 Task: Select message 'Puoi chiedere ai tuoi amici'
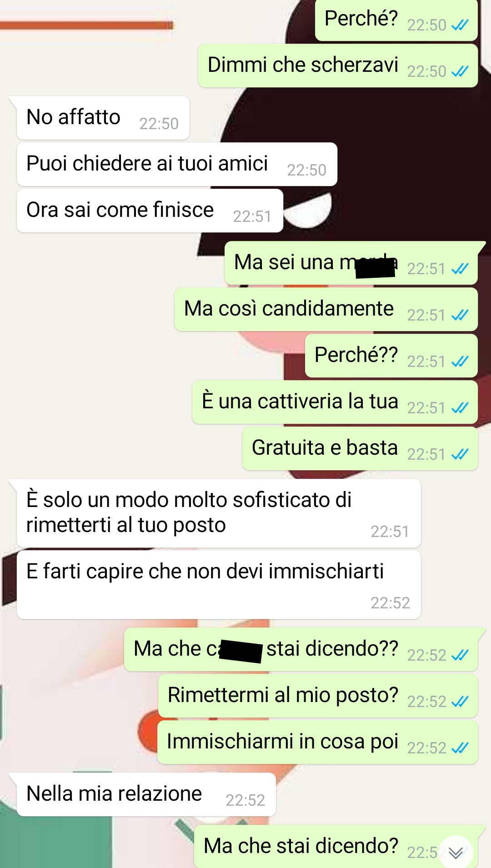point(177,164)
